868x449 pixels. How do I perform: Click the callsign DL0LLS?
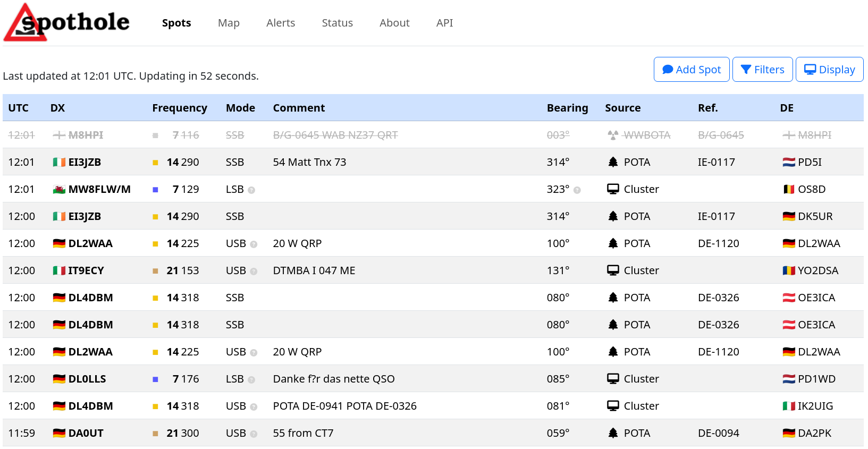pos(87,379)
